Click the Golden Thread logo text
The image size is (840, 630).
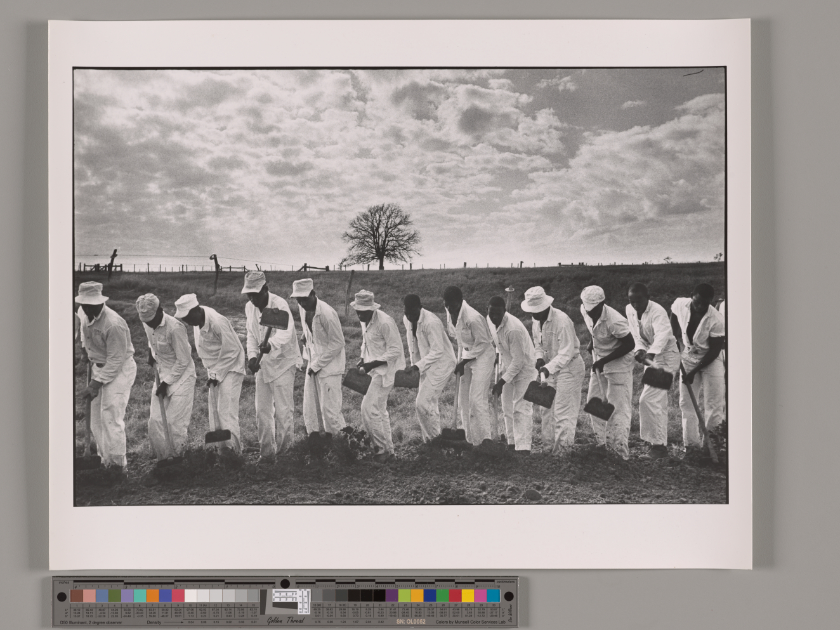click(x=285, y=621)
